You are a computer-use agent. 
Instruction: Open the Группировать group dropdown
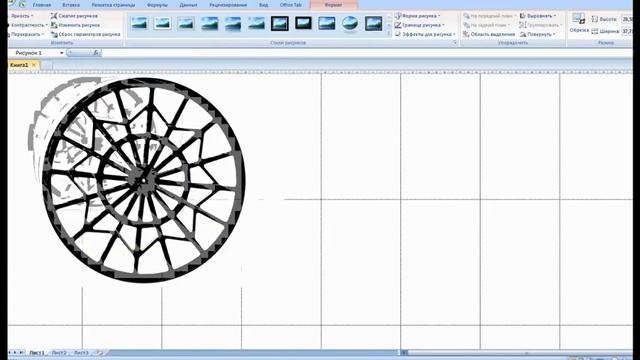point(540,25)
